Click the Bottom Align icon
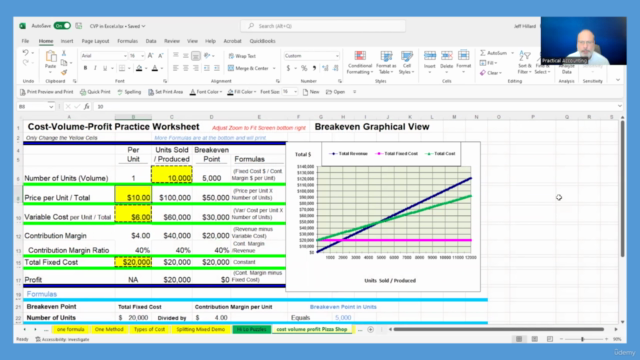Viewport: 640px width, 360px height. [x=196, y=56]
